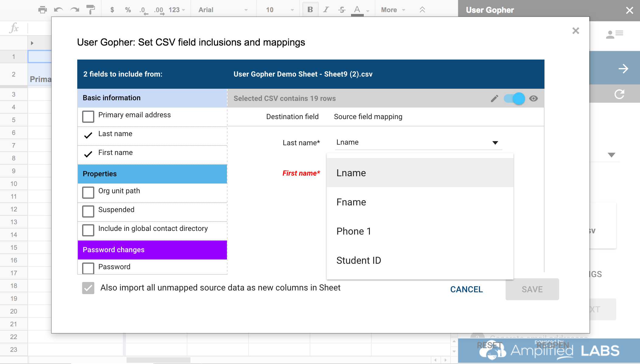
Task: Click the CSV file name in header
Action: pos(303,74)
